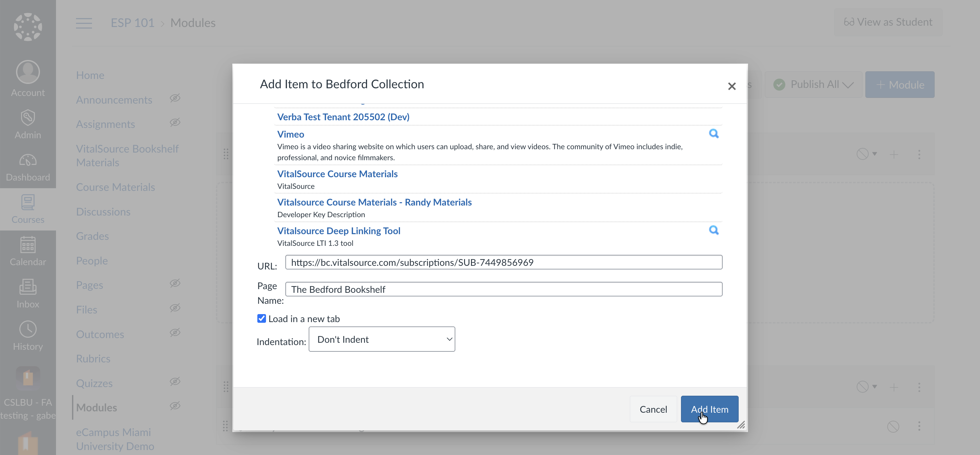Open Grades page

92,236
